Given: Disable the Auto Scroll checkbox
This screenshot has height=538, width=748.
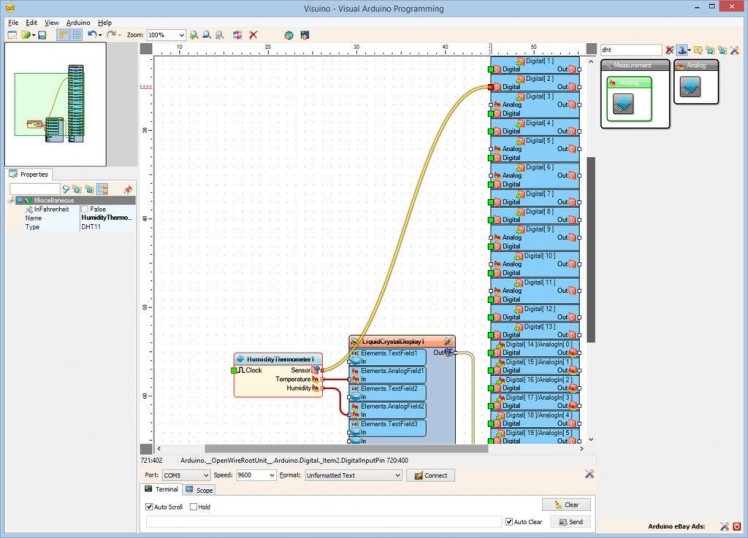Looking at the screenshot, I should (150, 507).
